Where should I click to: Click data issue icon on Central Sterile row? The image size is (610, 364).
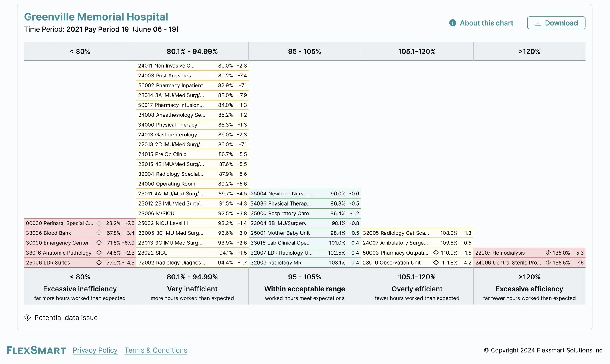pyautogui.click(x=548, y=263)
